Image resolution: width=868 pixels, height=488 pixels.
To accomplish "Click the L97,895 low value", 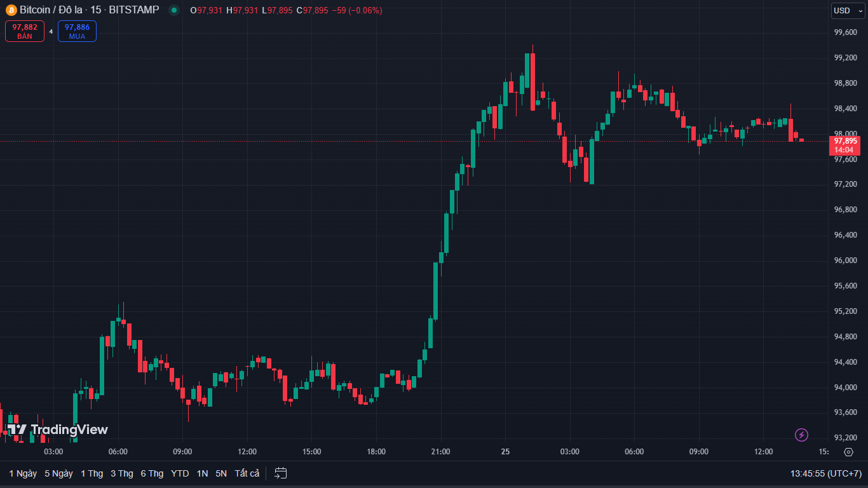I will pos(277,10).
